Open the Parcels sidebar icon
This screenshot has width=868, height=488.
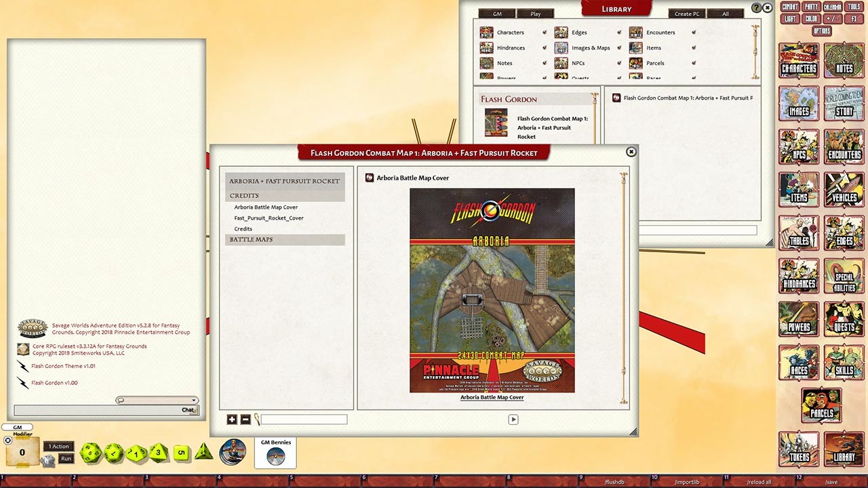point(821,405)
